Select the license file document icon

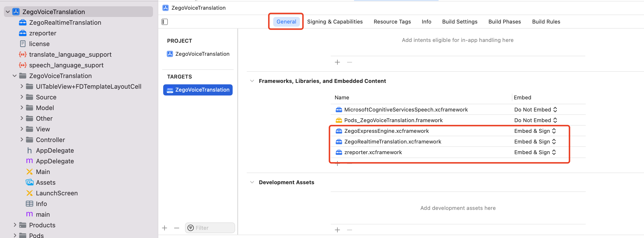click(23, 44)
